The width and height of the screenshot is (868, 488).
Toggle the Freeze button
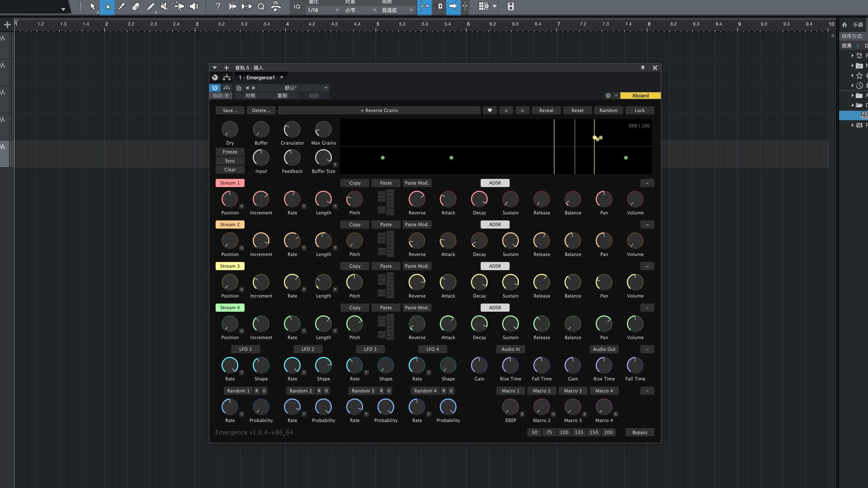(230, 152)
